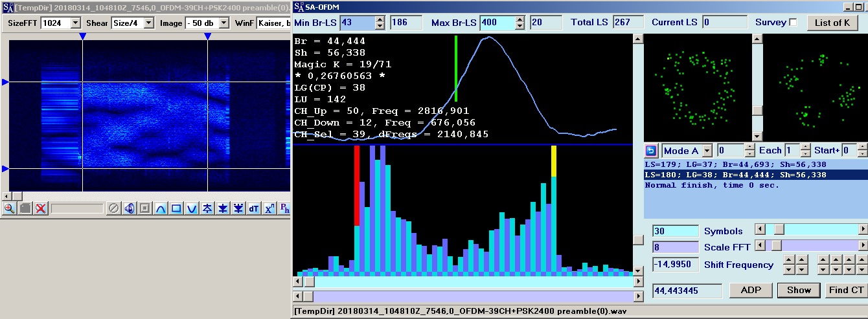Screen dimensions: 868x319
Task: Click the double down-arrow-to-line icon
Action: click(x=238, y=208)
